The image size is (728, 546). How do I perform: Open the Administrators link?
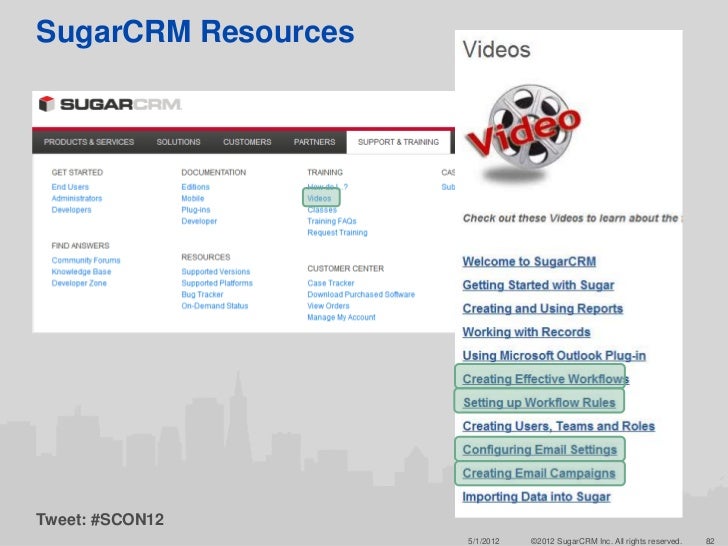coord(77,198)
